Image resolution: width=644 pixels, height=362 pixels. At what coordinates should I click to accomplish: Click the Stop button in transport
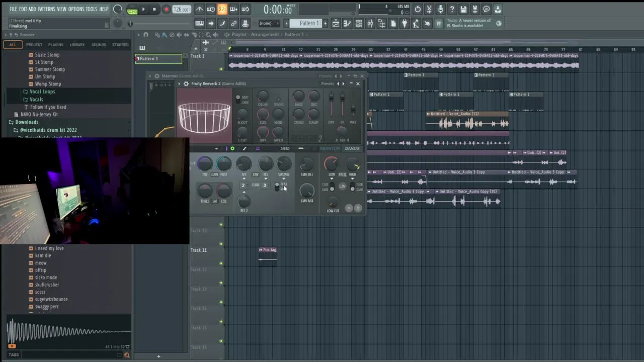click(154, 10)
